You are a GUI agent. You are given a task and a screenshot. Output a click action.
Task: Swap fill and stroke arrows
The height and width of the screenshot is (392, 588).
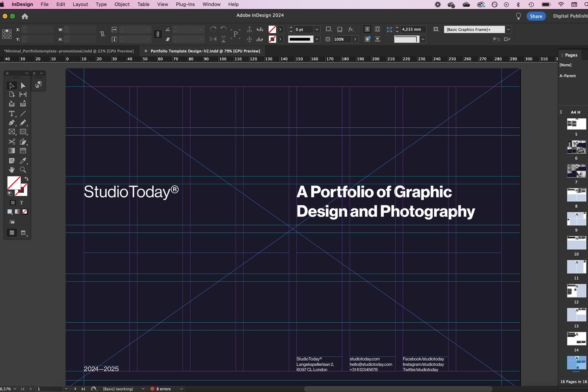[x=26, y=179]
